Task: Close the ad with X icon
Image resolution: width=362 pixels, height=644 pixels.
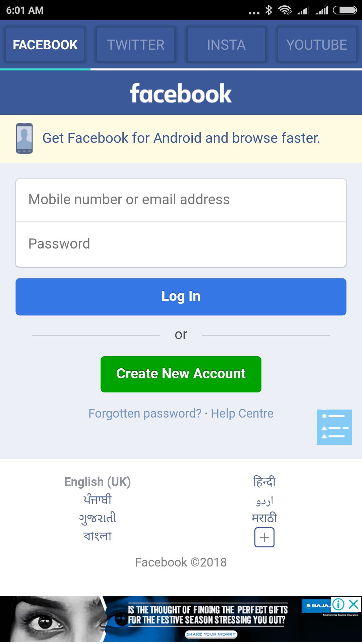Action: [354, 604]
